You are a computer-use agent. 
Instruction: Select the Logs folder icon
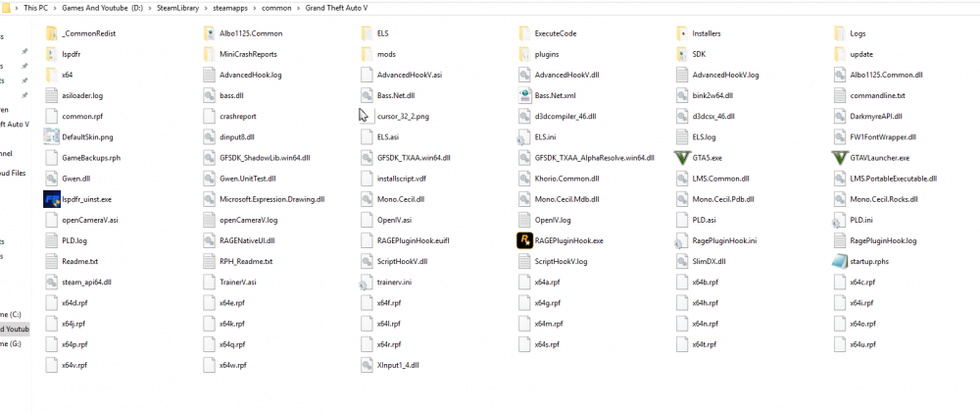coord(839,33)
